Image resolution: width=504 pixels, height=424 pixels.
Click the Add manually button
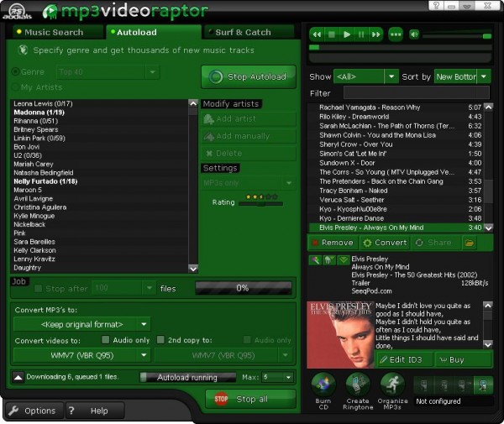249,136
